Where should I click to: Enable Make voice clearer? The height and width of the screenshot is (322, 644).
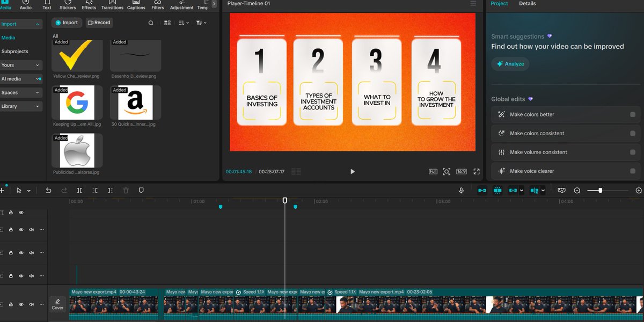coord(633,171)
